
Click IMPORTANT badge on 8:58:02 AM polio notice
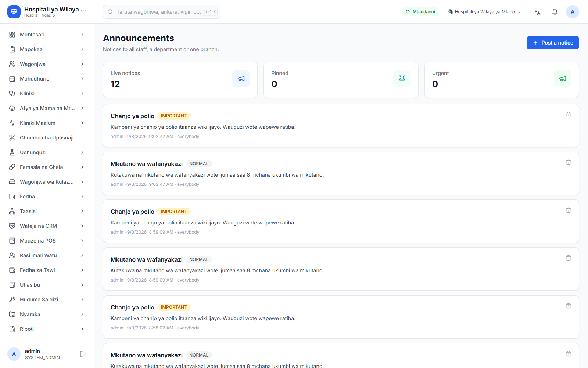tap(174, 307)
